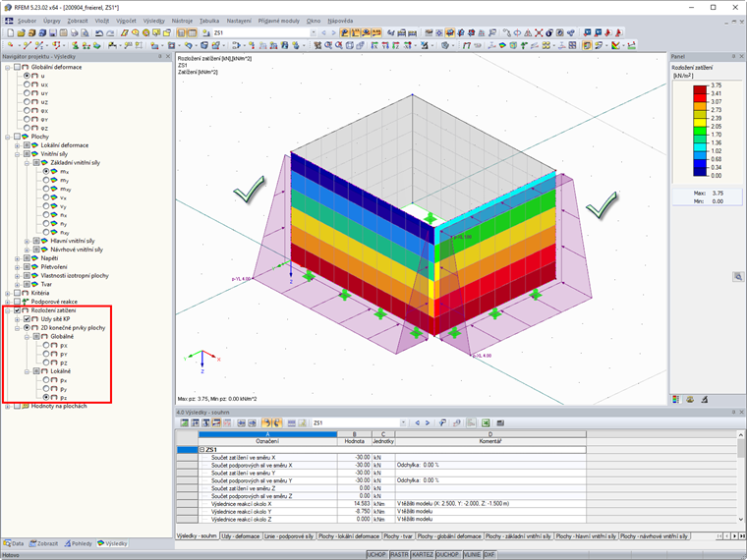747x560 pixels.
Task: Toggle the KARTEZ status bar button
Action: click(x=423, y=555)
